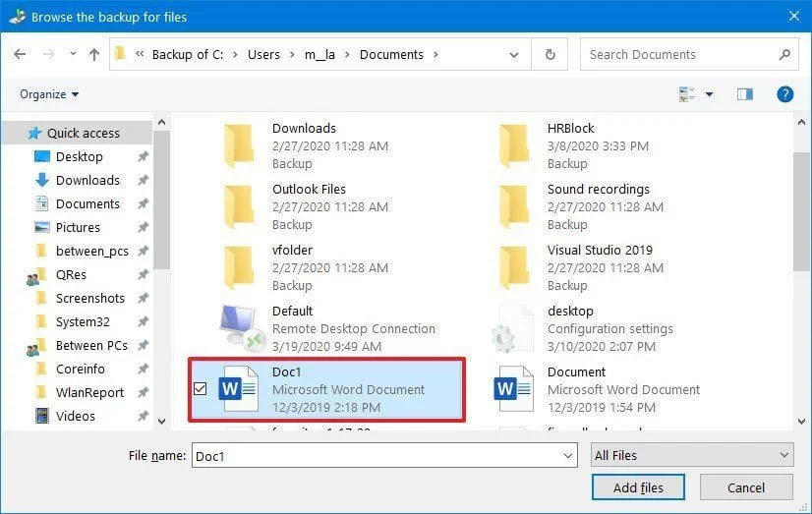Screen dimensions: 812x514
Task: Expand the All Files type dropdown
Action: pos(692,455)
